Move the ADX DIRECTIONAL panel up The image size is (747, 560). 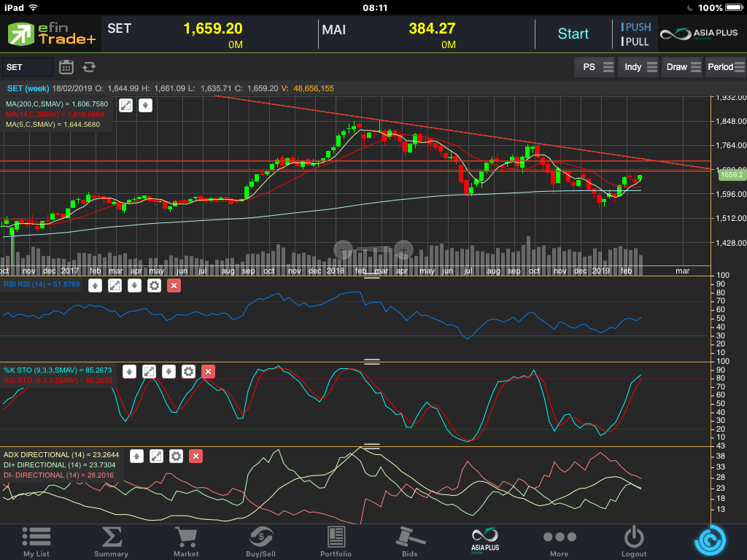pyautogui.click(x=136, y=456)
